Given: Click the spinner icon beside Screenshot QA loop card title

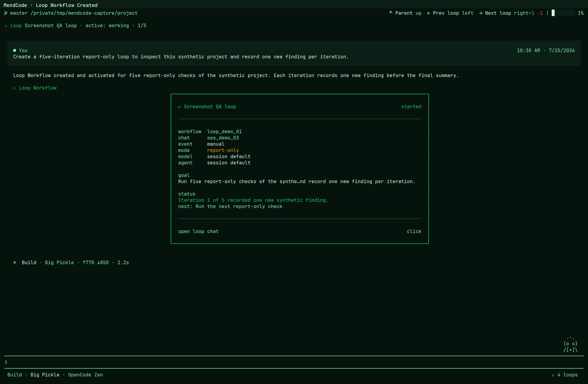Looking at the screenshot, I should pyautogui.click(x=180, y=107).
